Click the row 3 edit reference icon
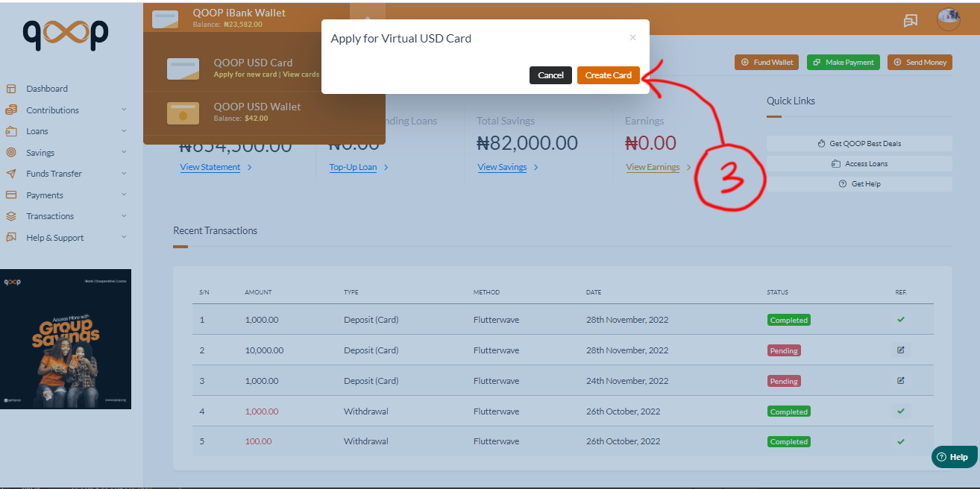980x489 pixels. pyautogui.click(x=901, y=380)
